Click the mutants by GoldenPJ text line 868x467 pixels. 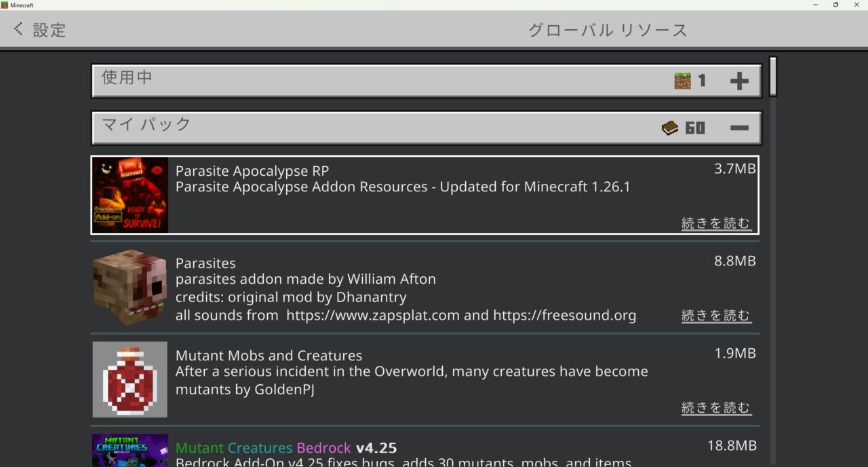pyautogui.click(x=245, y=390)
